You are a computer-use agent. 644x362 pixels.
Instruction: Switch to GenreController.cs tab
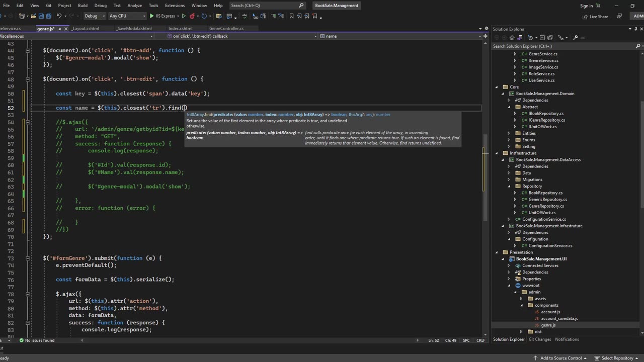tap(226, 29)
